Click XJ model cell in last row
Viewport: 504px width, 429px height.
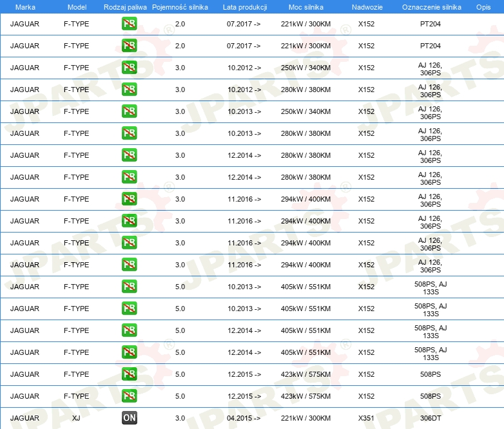pos(76,418)
